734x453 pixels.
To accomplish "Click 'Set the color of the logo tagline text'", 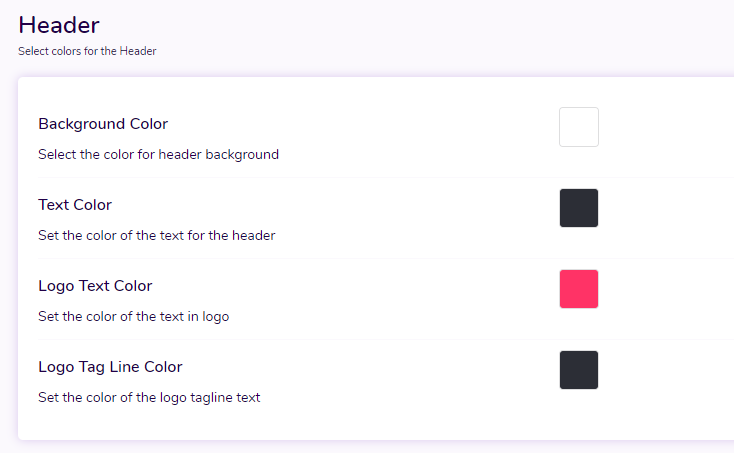I will click(x=149, y=398).
